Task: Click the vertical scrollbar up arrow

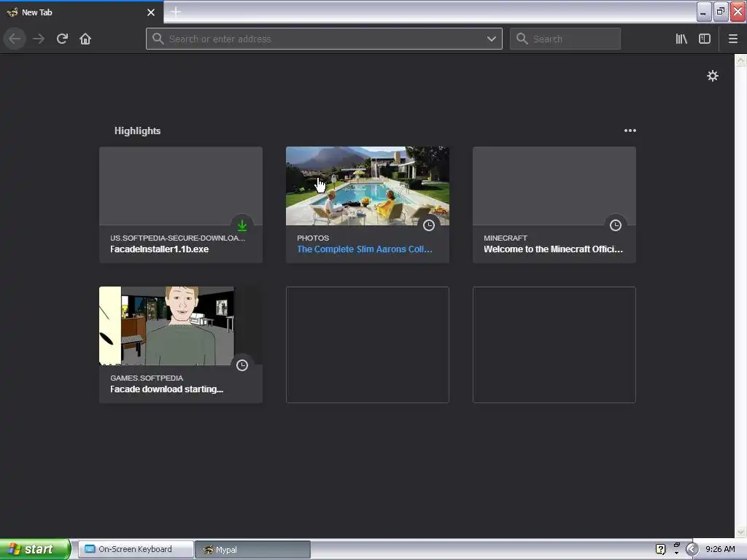Action: click(x=740, y=61)
